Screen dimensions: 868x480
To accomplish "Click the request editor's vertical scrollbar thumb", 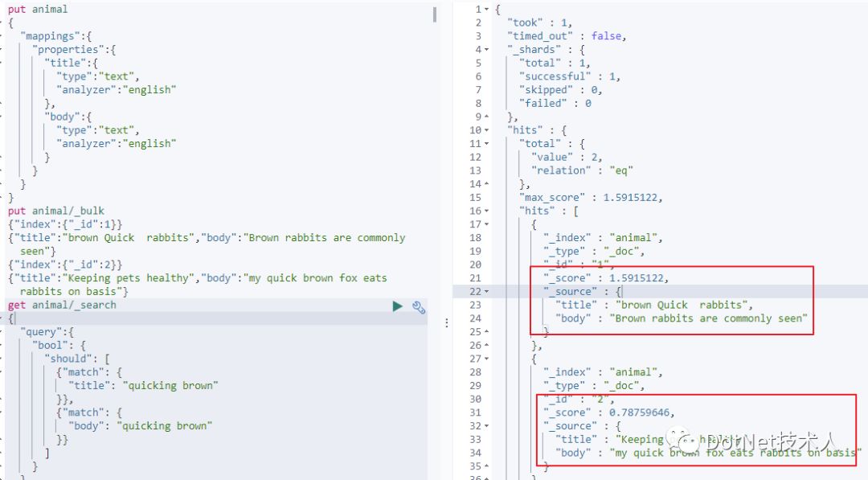I will point(435,14).
